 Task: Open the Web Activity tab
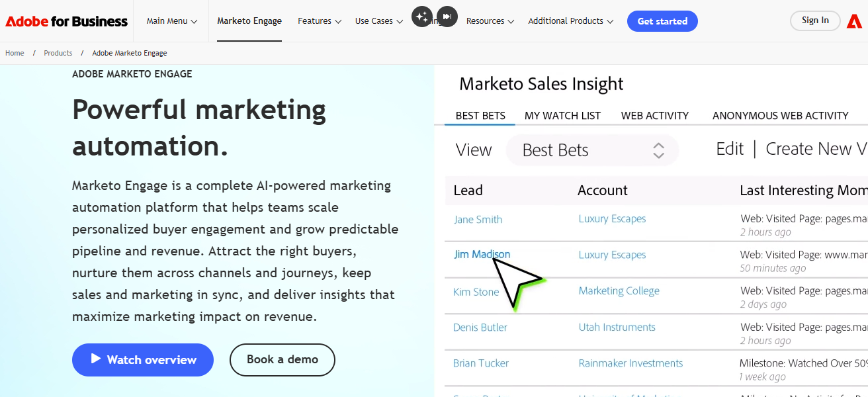[x=654, y=115]
